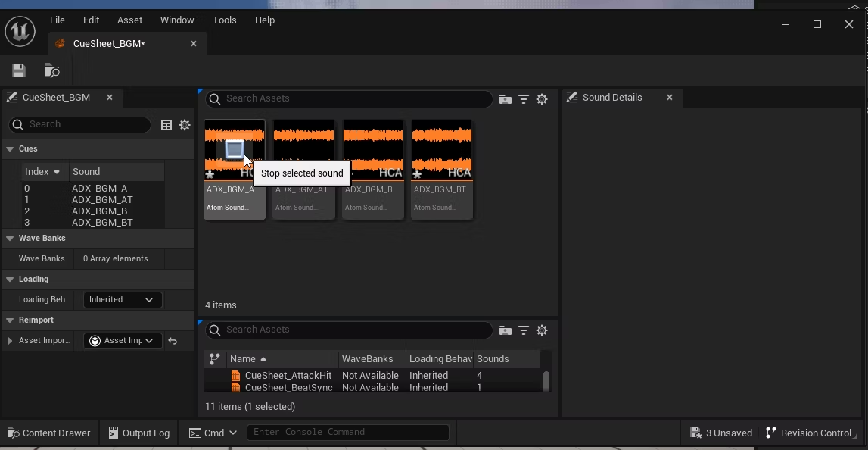
Task: Click the settings gear in the lower asset browser
Action: pyautogui.click(x=542, y=330)
